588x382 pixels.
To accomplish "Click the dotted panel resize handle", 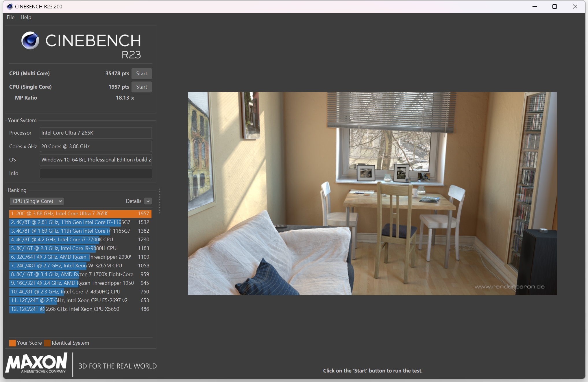I will [x=160, y=201].
